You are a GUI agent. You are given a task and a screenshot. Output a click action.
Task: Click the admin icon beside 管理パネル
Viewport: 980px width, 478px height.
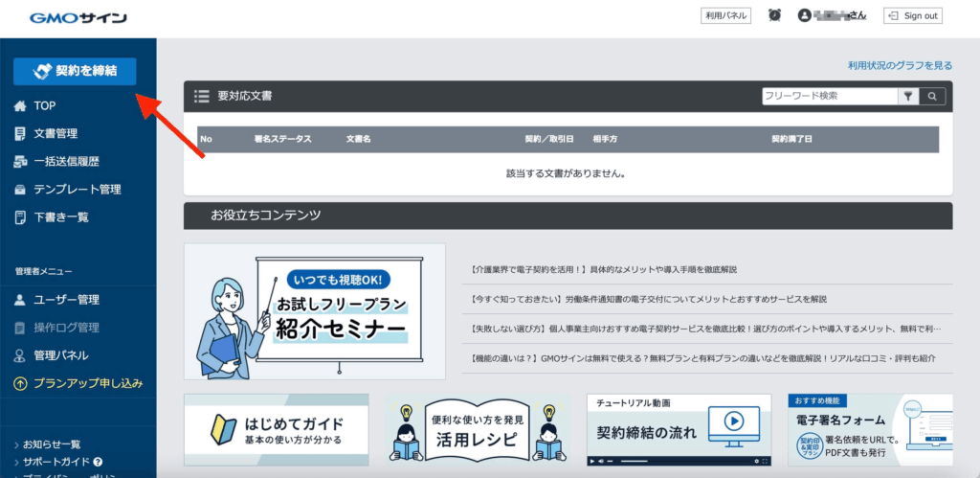tap(20, 355)
